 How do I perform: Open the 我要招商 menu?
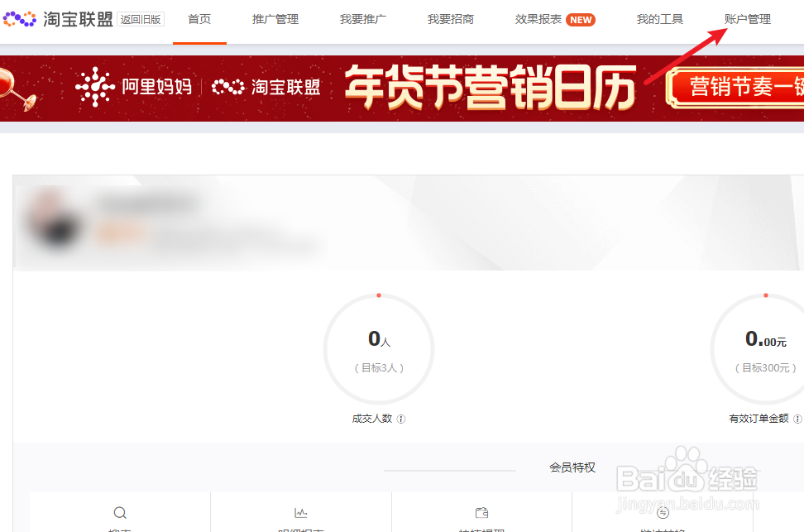point(451,19)
